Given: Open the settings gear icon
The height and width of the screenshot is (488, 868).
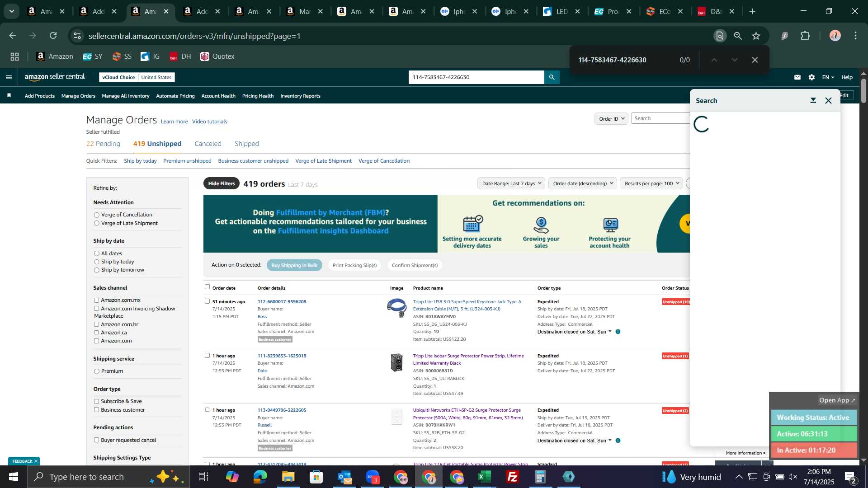Looking at the screenshot, I should pyautogui.click(x=811, y=77).
